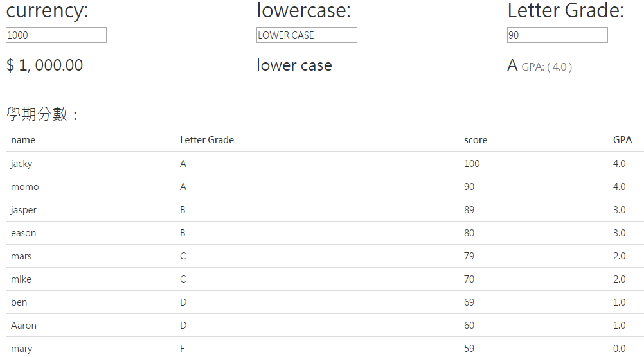This screenshot has width=644, height=357.
Task: Select the mars row in the table
Action: coord(325,256)
